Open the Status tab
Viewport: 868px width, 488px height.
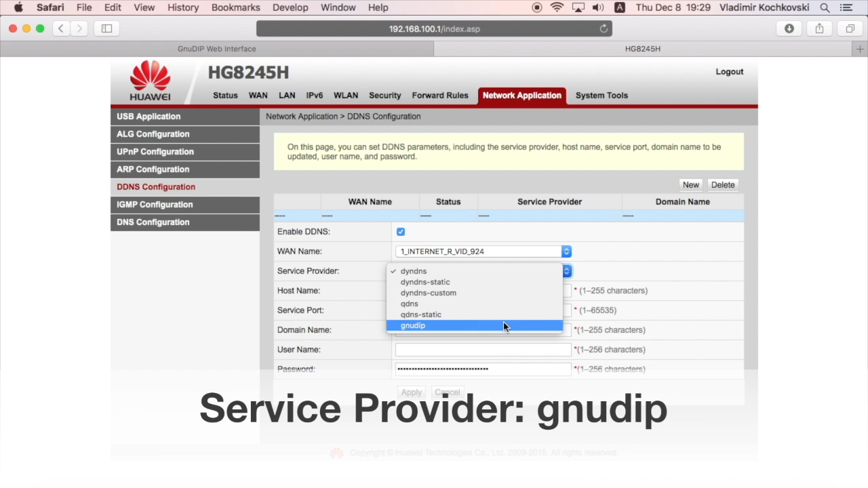click(225, 96)
